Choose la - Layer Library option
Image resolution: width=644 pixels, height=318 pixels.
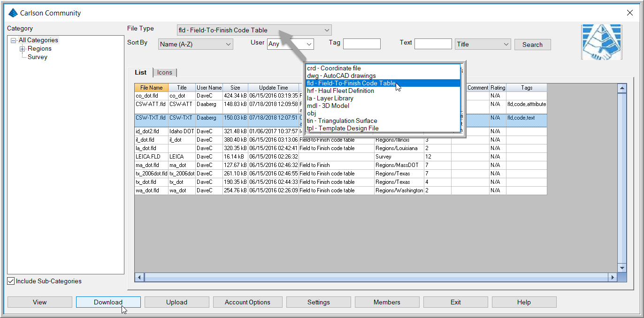(383, 98)
